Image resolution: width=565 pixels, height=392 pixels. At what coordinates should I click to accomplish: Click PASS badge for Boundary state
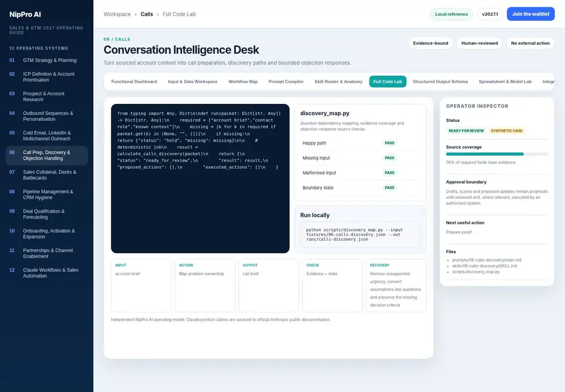[x=389, y=188]
